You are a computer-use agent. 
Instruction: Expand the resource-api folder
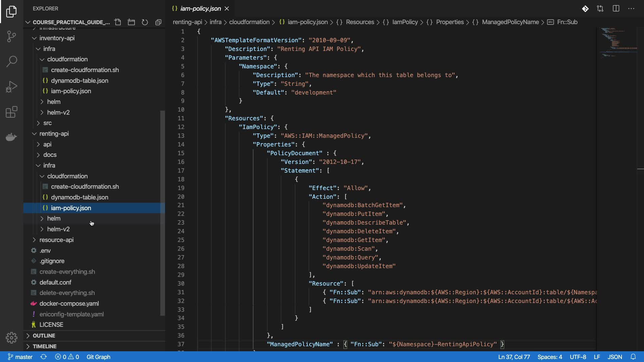click(x=56, y=240)
